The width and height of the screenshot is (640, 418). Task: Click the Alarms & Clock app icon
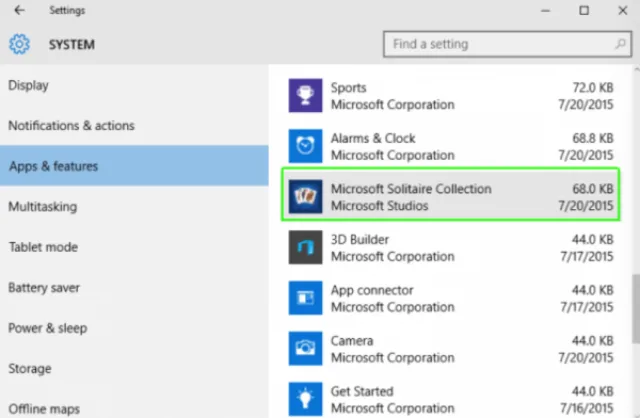click(x=305, y=146)
